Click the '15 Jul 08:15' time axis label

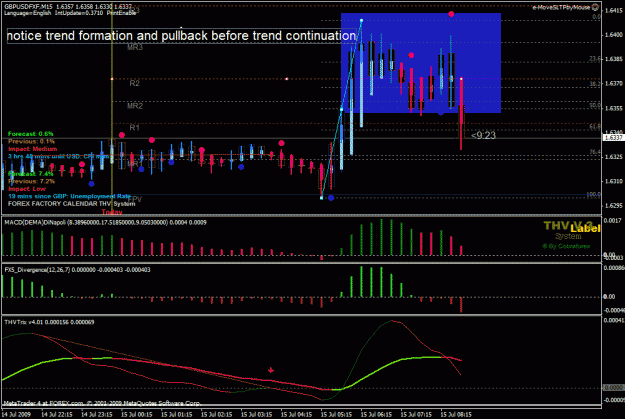[456, 415]
